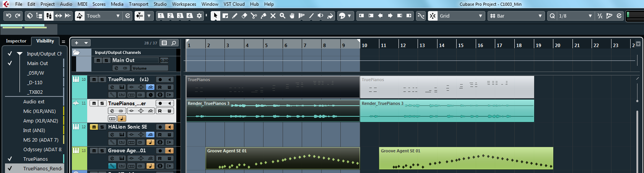Image resolution: width=644 pixels, height=173 pixels.
Task: Switch to the Visibility tab
Action: (45, 41)
